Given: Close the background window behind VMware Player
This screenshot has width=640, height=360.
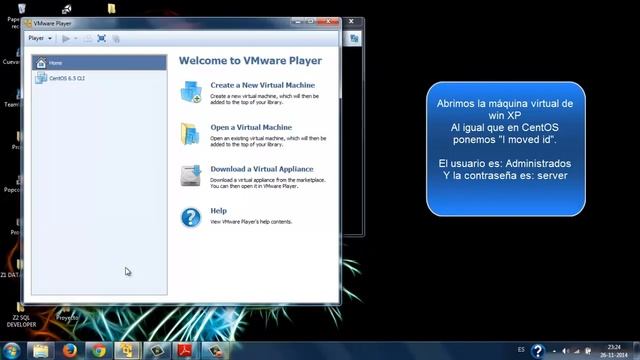Looking at the screenshot, I should [351, 21].
